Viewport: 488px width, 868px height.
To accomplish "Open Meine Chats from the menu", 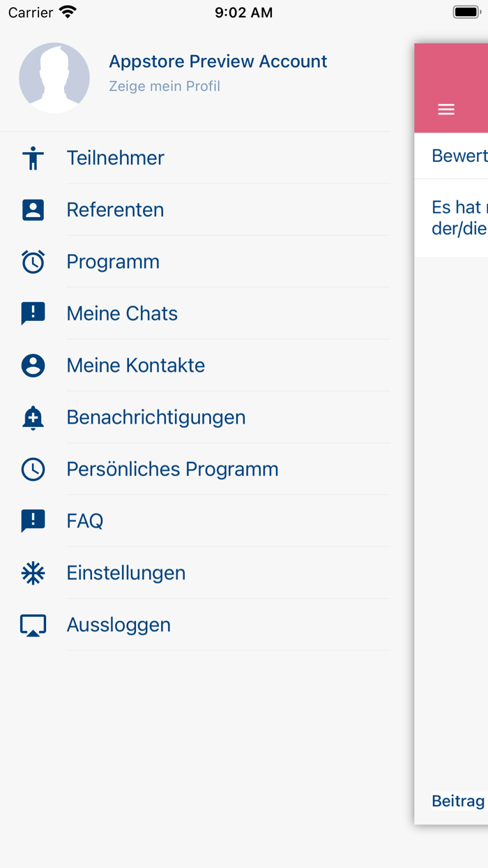I will tap(122, 314).
